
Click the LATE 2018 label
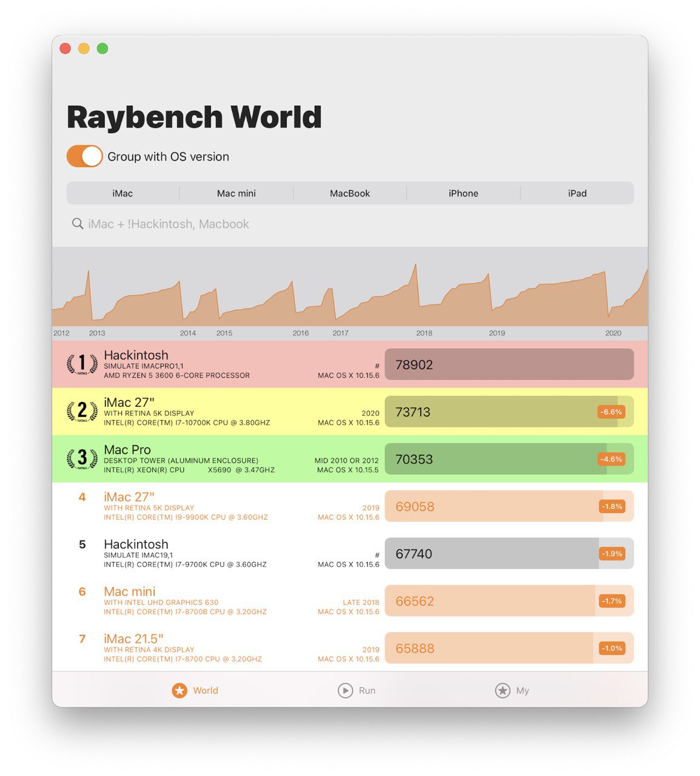pos(361,603)
